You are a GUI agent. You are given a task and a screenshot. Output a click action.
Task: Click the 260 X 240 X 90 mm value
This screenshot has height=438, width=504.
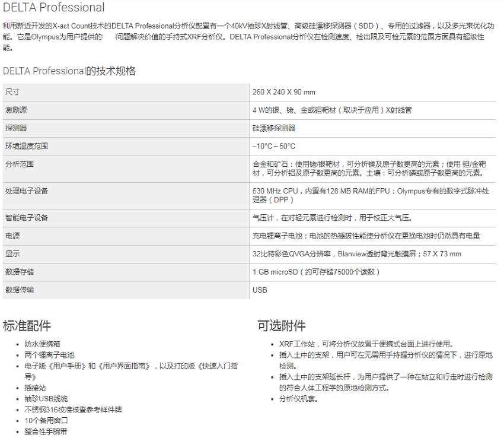[x=283, y=92]
